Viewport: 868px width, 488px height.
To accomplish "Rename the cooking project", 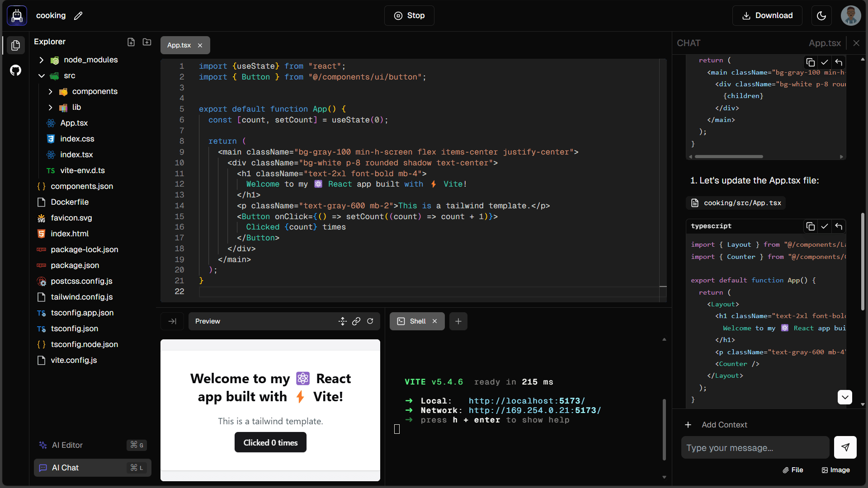I will [x=78, y=15].
